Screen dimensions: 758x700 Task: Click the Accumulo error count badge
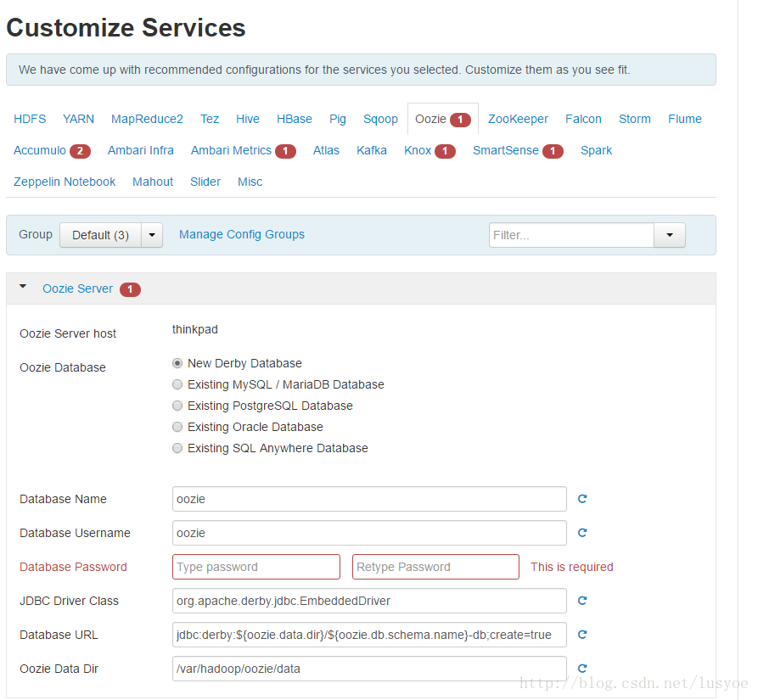coord(80,151)
